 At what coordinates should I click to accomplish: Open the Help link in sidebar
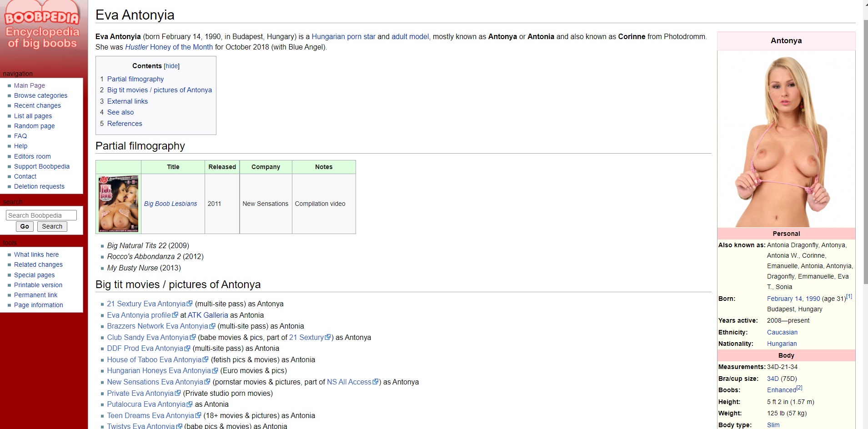20,146
